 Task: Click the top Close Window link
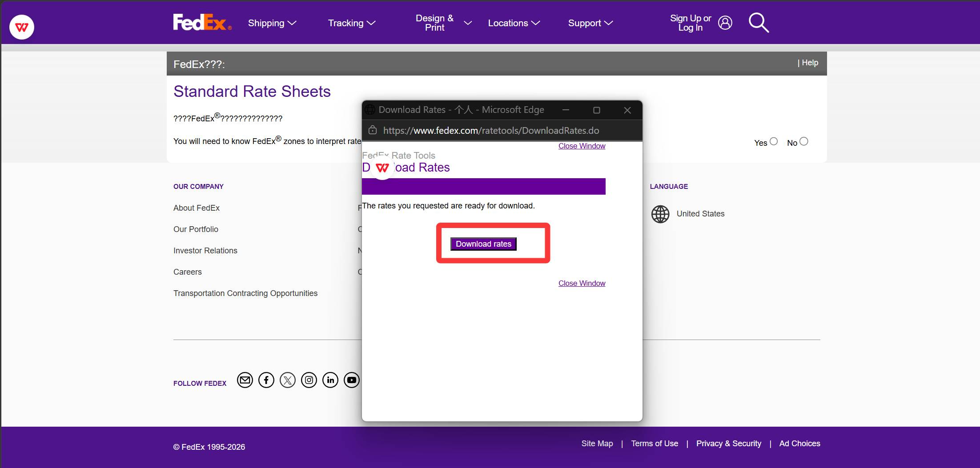tap(582, 146)
